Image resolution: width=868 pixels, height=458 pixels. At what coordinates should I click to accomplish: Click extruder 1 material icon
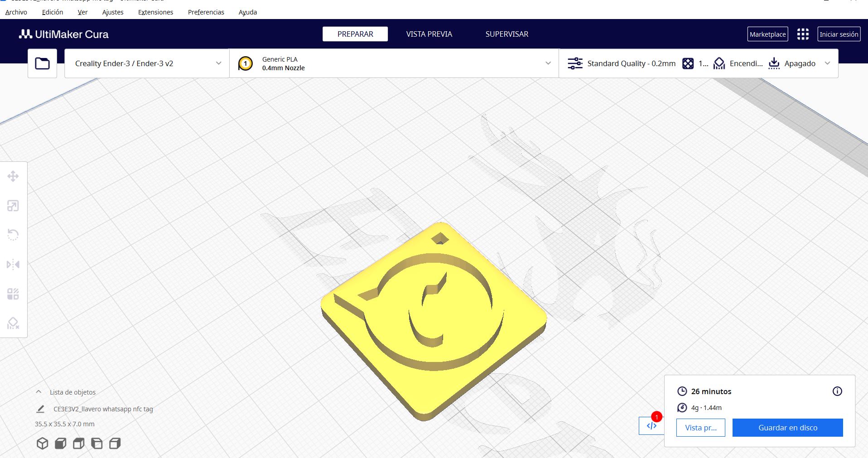pos(246,63)
